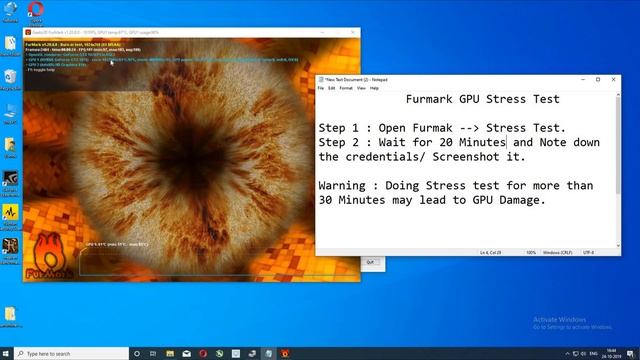Open Notepad Edit menu
Image resolution: width=640 pixels, height=360 pixels.
[x=331, y=88]
